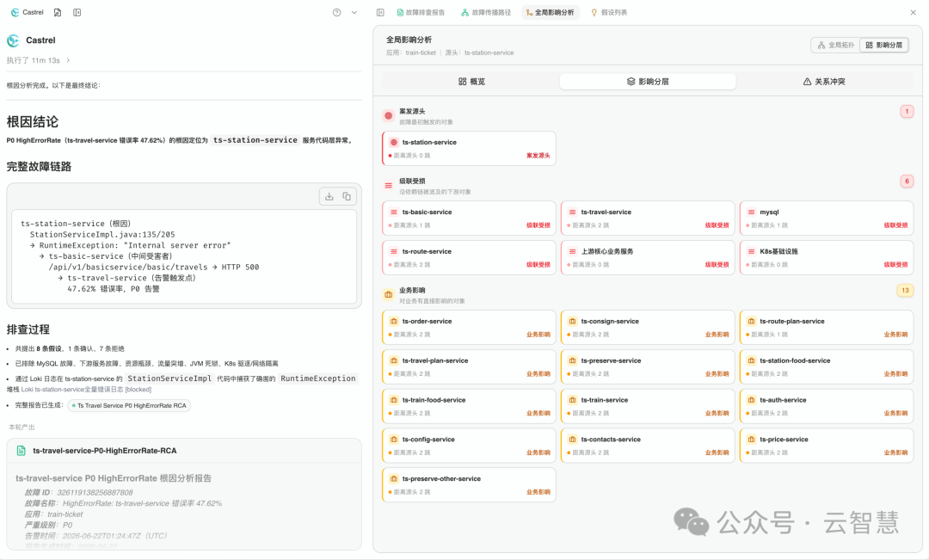
Task: Click the briefcase icon on ts-price-service card
Action: [x=751, y=439]
